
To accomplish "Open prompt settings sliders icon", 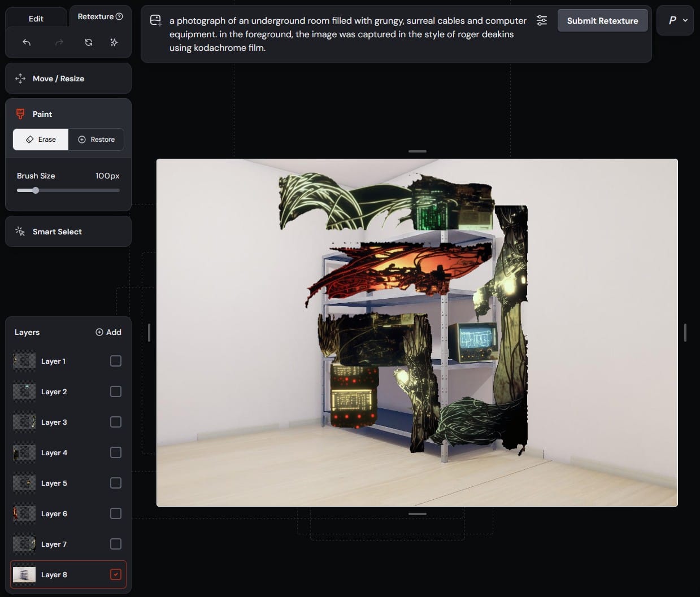I will (x=541, y=21).
